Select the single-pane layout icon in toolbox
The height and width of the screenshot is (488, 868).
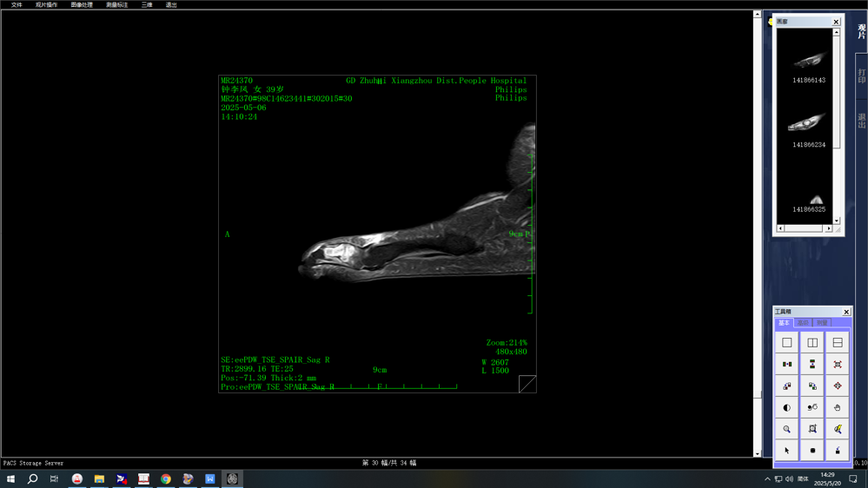point(786,343)
